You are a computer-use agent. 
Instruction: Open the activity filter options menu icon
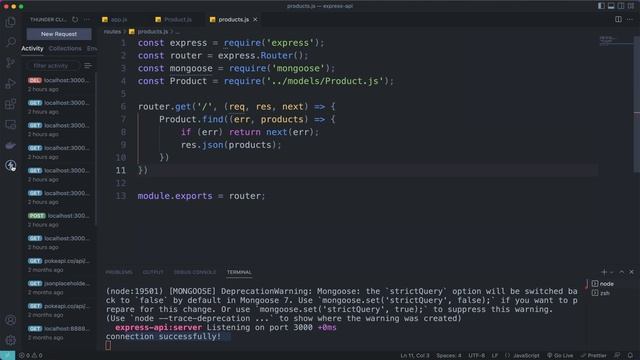[x=87, y=66]
